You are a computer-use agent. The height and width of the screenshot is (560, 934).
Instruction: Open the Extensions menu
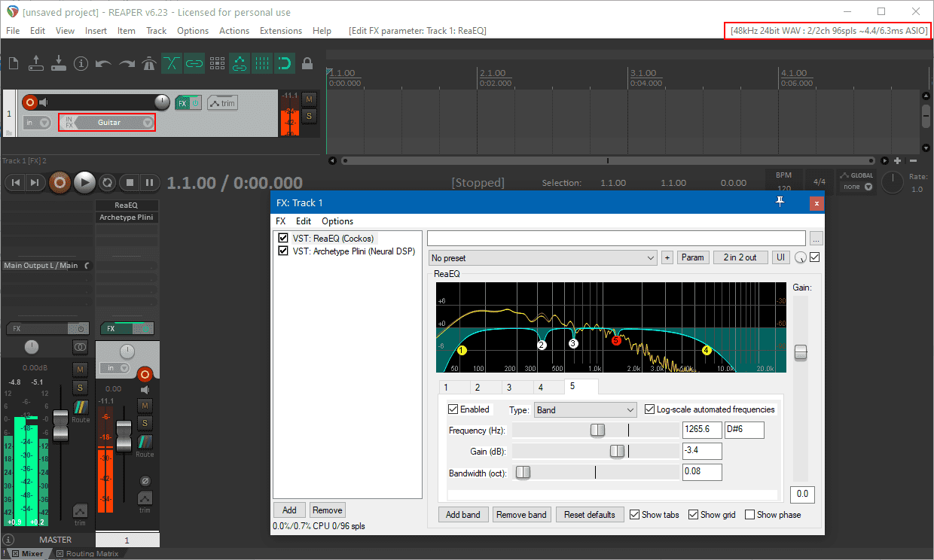tap(281, 31)
